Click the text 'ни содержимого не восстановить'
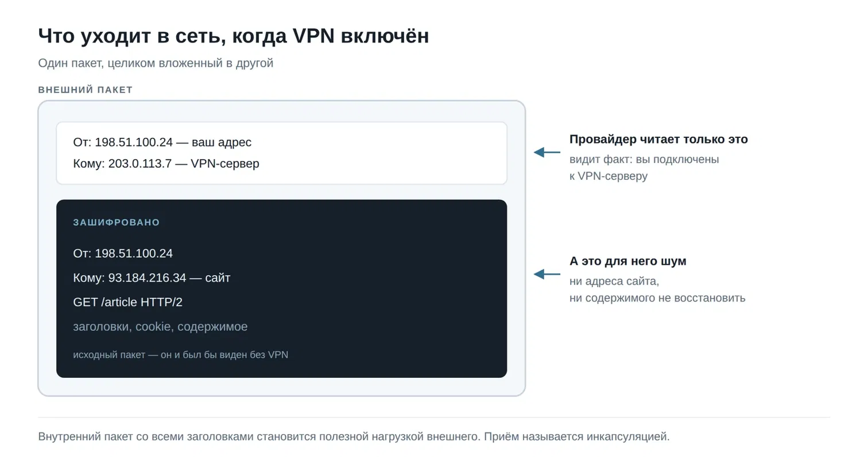 [x=657, y=299]
